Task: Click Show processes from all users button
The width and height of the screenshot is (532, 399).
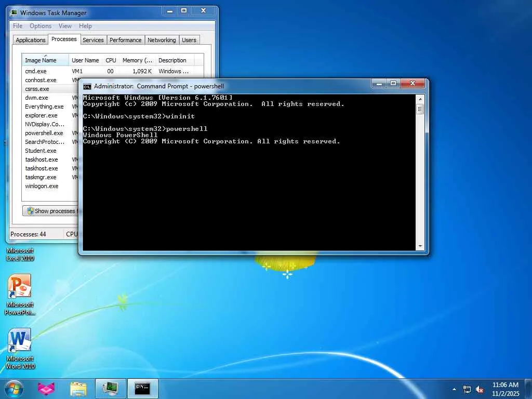Action: pyautogui.click(x=50, y=211)
